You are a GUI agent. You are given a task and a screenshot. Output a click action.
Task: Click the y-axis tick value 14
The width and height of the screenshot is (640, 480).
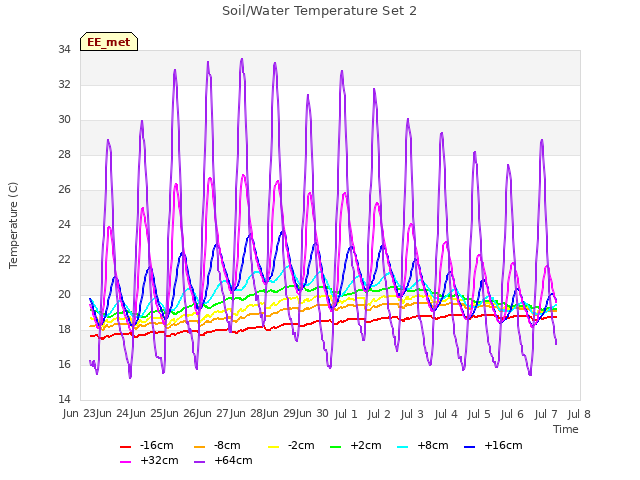coord(64,399)
